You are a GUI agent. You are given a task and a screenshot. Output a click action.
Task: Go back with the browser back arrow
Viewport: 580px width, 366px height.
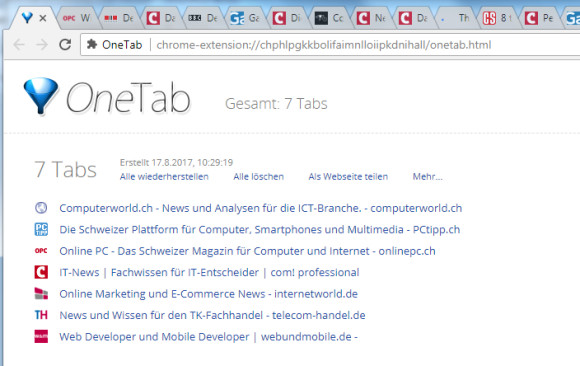(18, 45)
